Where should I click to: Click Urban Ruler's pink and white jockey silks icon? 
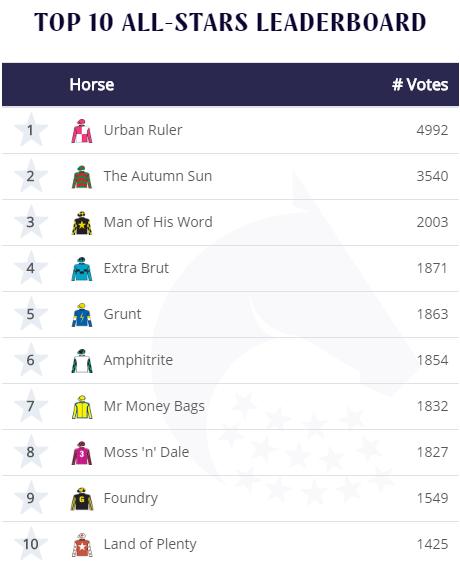point(82,131)
